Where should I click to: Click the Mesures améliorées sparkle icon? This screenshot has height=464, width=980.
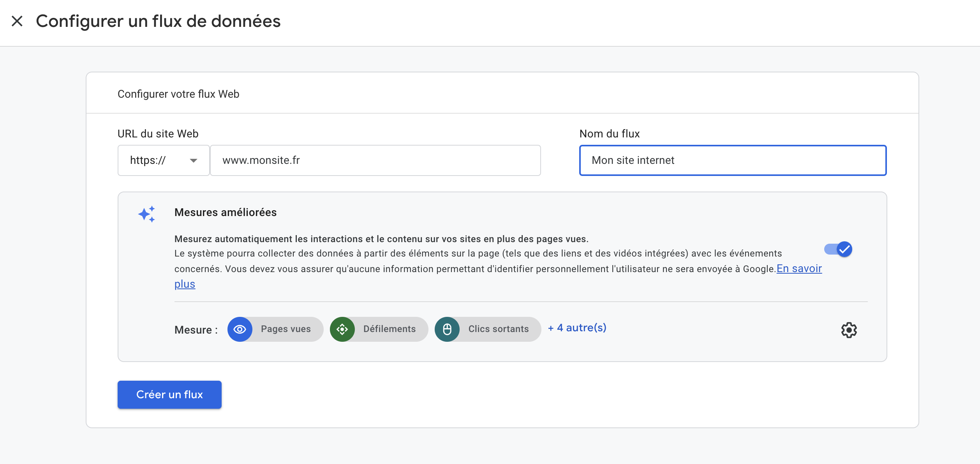[147, 214]
